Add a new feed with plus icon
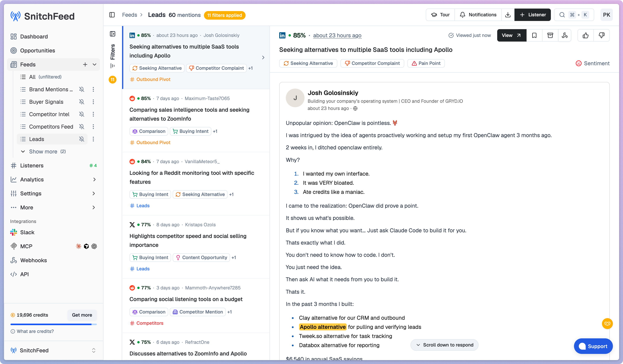Image resolution: width=623 pixels, height=364 pixels. [x=85, y=64]
